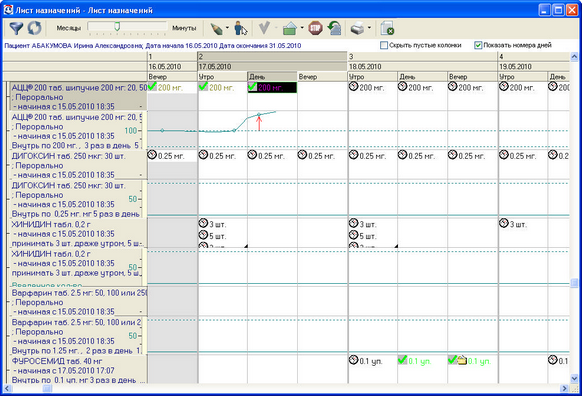Open the dropdown beside gray checkmark
The image size is (582, 396).
point(276,28)
